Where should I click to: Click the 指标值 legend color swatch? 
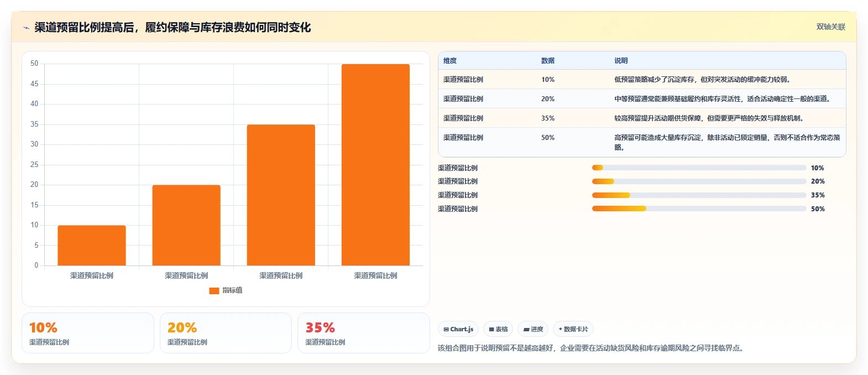click(214, 291)
